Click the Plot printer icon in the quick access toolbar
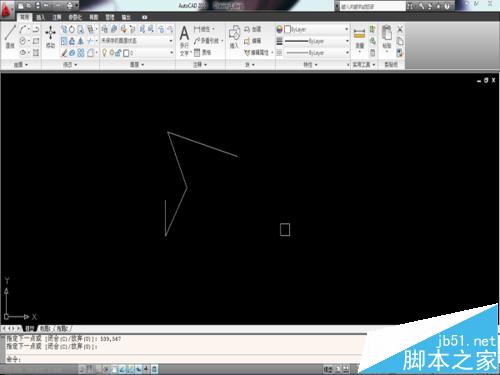The width and height of the screenshot is (500, 375). (70, 6)
